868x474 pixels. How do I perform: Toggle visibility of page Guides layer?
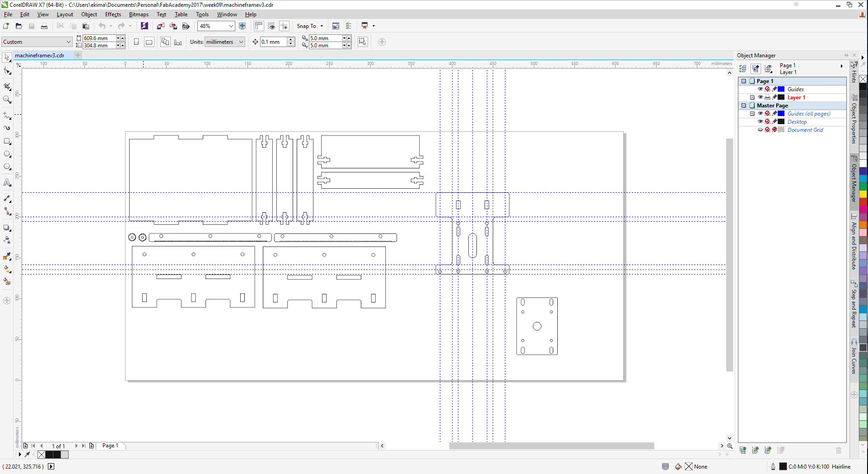[760, 89]
